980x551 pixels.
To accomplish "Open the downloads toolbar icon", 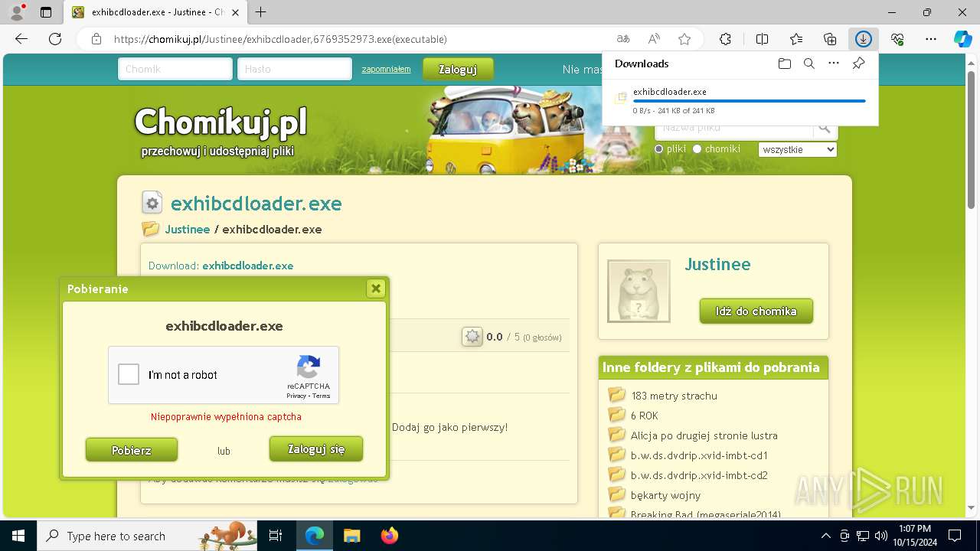I will coord(864,39).
